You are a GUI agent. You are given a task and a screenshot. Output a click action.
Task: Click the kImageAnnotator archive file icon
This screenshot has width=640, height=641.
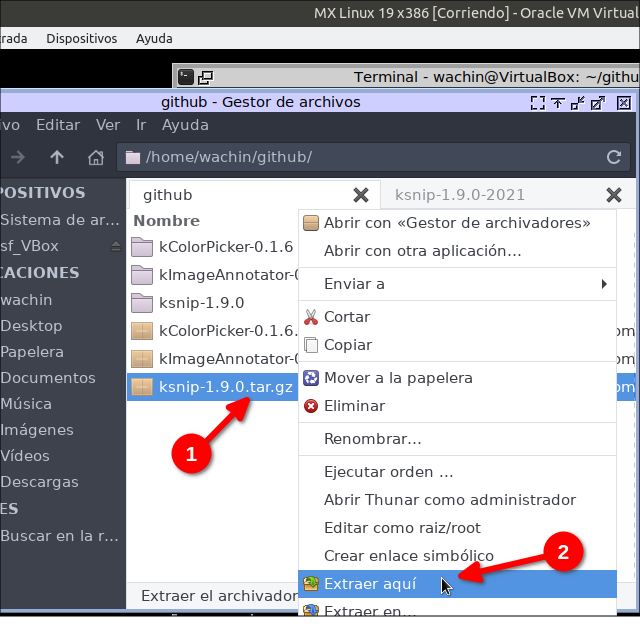click(142, 359)
